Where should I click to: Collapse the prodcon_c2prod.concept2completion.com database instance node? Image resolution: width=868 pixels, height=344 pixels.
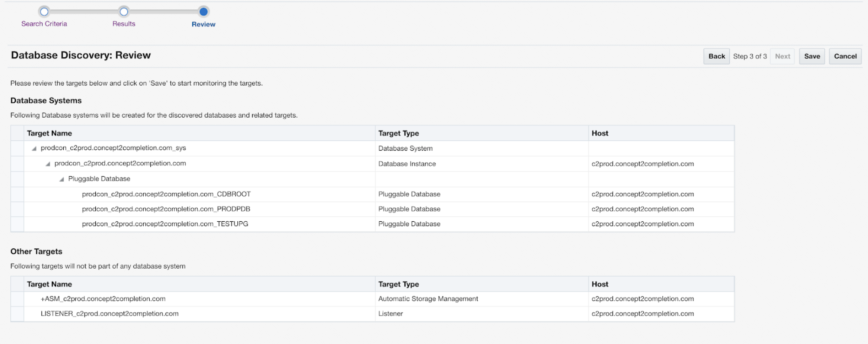pos(48,164)
